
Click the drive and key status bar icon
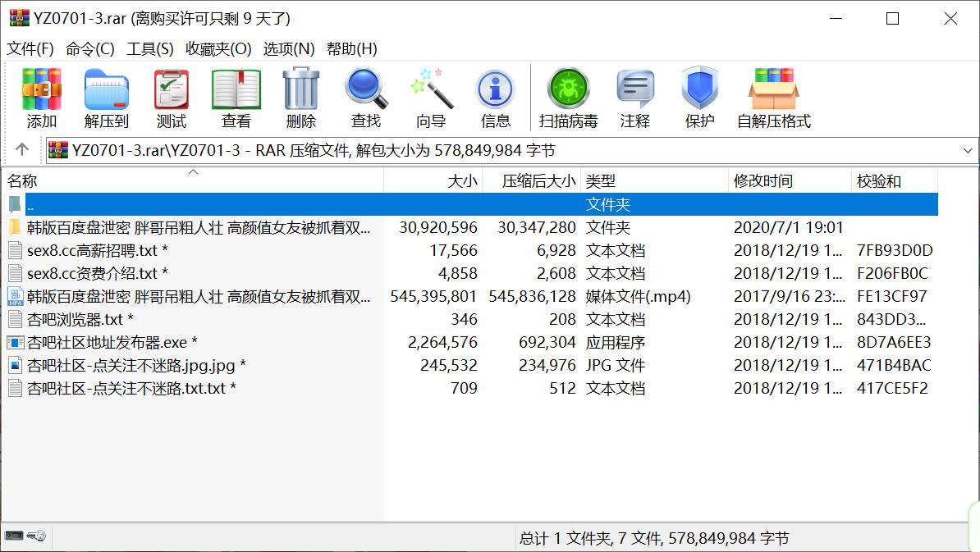point(25,536)
